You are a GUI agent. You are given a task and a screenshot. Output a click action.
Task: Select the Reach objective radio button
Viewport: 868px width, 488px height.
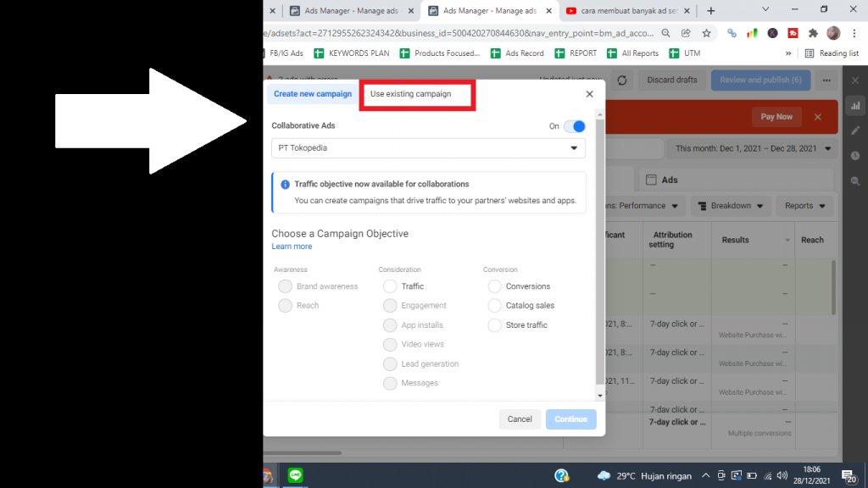[285, 305]
